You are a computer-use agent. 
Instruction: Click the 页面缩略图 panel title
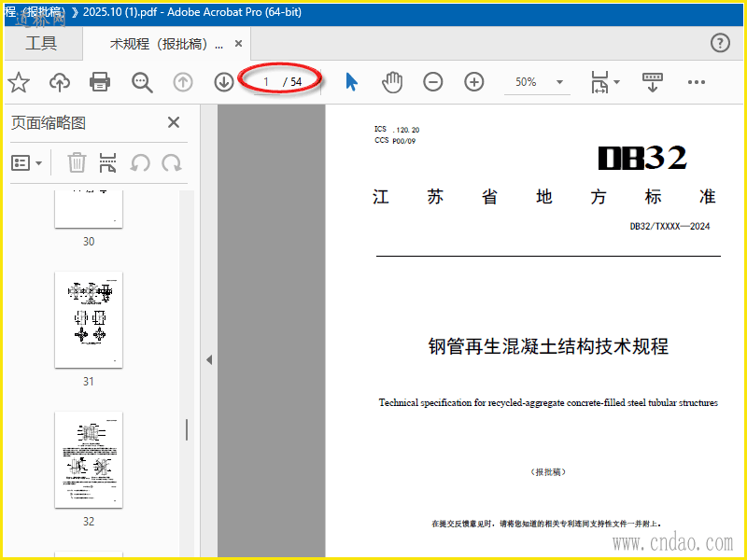point(49,123)
